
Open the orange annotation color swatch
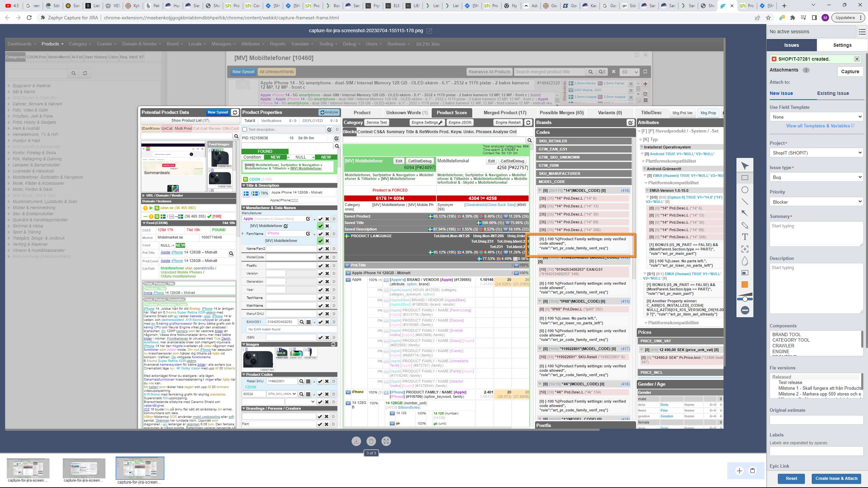pyautogui.click(x=745, y=285)
